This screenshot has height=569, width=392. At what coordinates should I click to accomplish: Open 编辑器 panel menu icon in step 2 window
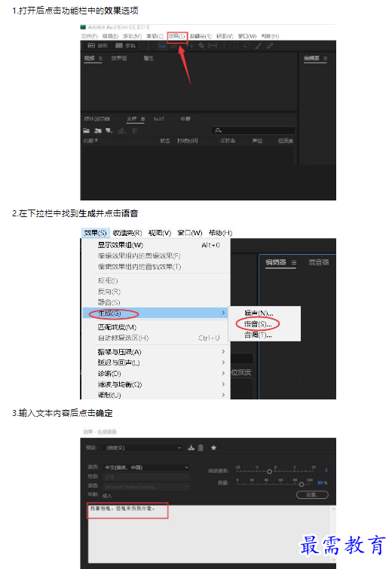click(x=294, y=262)
